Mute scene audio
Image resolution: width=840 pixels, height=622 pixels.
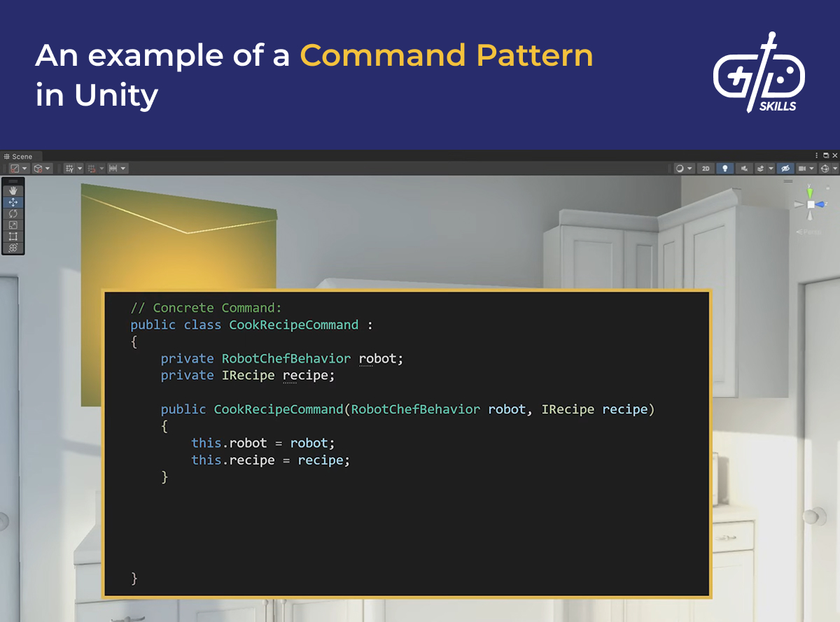coord(744,169)
